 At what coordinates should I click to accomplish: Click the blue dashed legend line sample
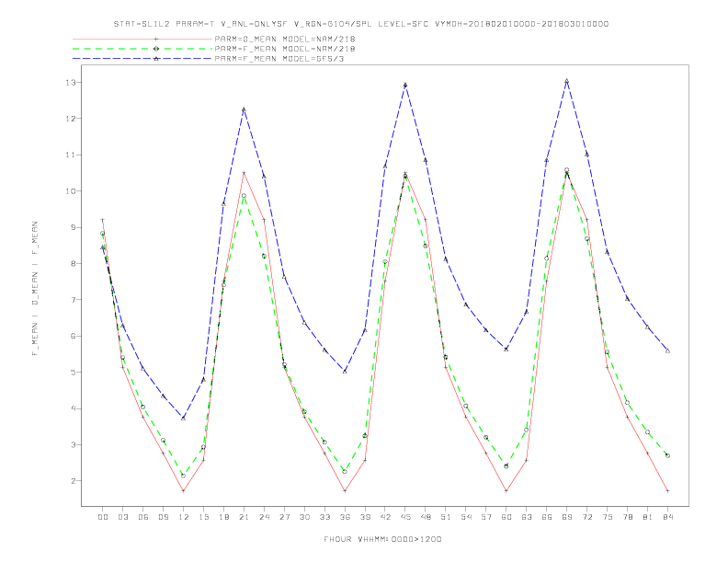coord(142,59)
